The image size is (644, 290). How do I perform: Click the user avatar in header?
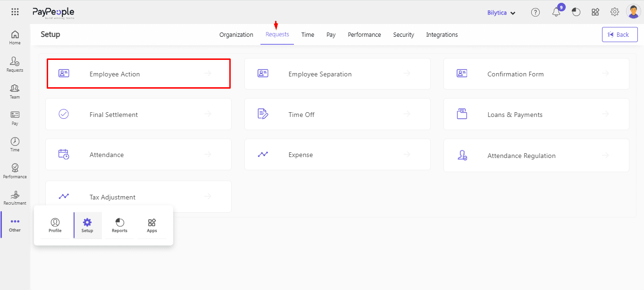[633, 12]
